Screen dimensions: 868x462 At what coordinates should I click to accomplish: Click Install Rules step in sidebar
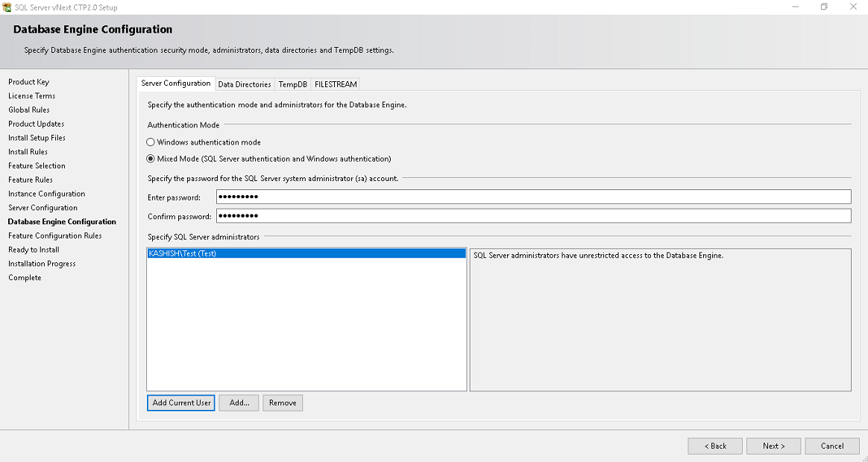pos(28,151)
